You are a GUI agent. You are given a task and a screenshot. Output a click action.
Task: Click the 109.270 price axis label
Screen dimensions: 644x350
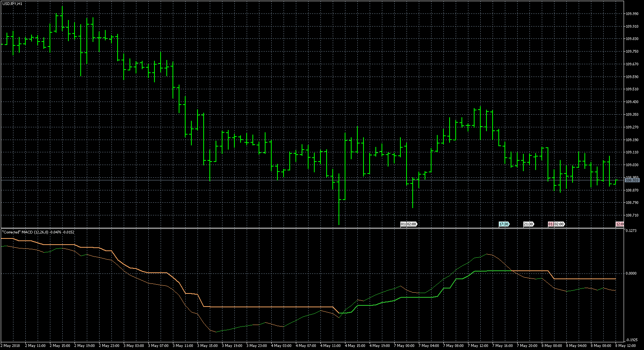coord(632,127)
